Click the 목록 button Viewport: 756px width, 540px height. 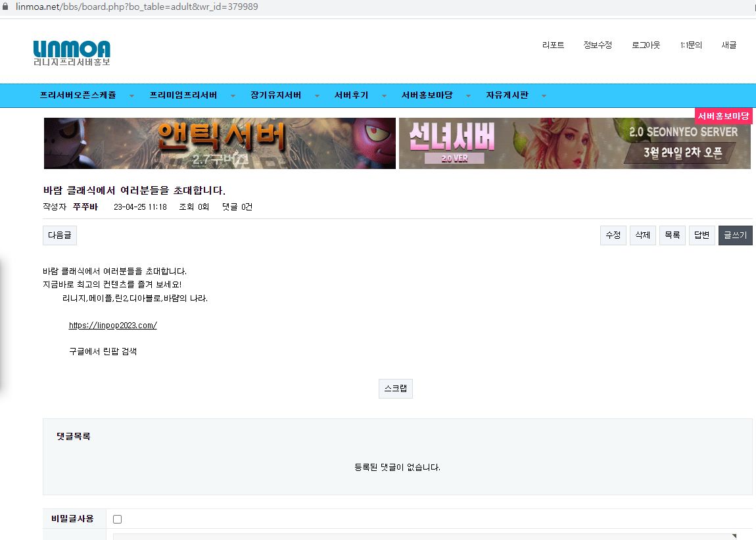click(672, 235)
